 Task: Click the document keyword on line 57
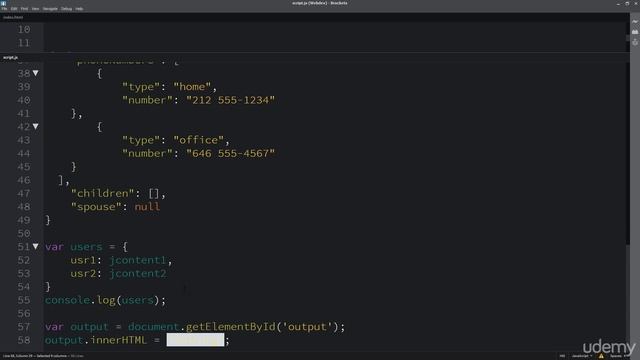point(153,327)
